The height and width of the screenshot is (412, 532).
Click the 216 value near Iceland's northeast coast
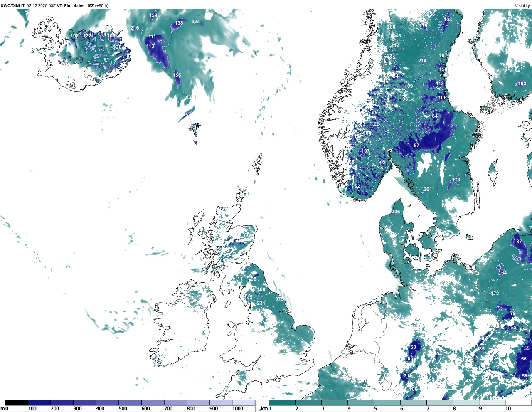[x=135, y=28]
